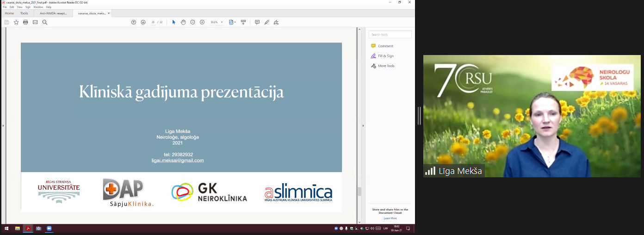
Task: Click the ligai.meksai@gmail.com email link
Action: [x=178, y=161]
